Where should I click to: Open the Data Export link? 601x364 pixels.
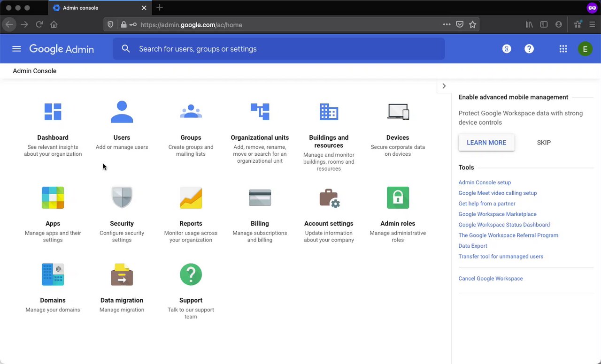[473, 246]
